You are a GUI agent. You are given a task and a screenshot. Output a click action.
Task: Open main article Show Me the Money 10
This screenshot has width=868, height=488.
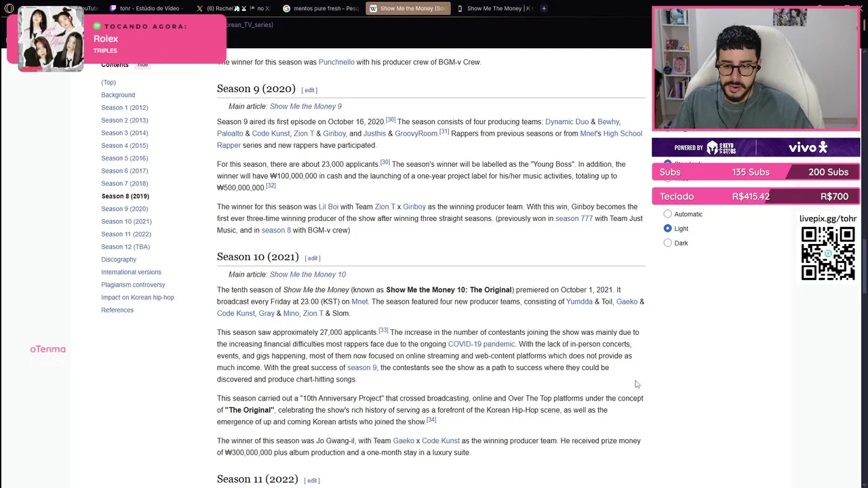click(x=308, y=274)
